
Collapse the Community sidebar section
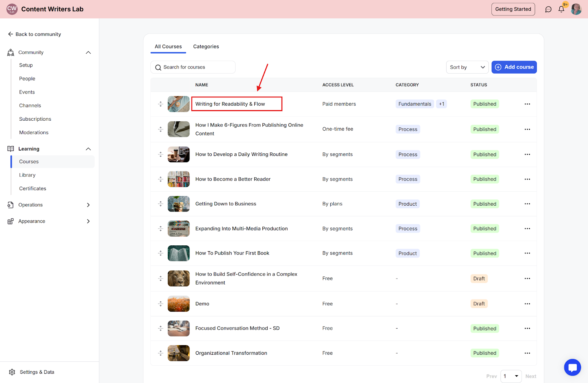[88, 53]
